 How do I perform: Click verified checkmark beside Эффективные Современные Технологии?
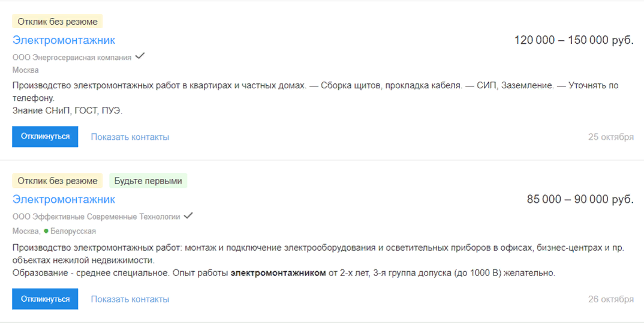tap(188, 215)
